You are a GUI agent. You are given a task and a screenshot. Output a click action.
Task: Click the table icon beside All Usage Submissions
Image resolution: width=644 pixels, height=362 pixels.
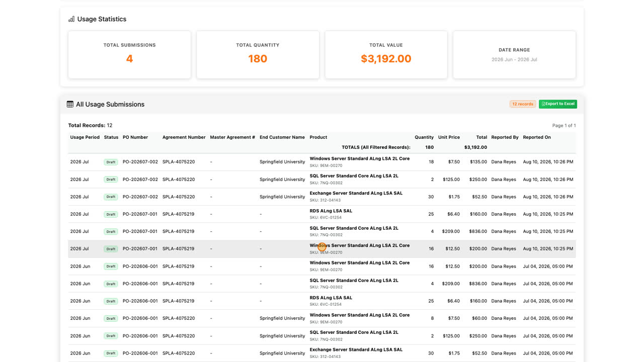[x=70, y=105]
